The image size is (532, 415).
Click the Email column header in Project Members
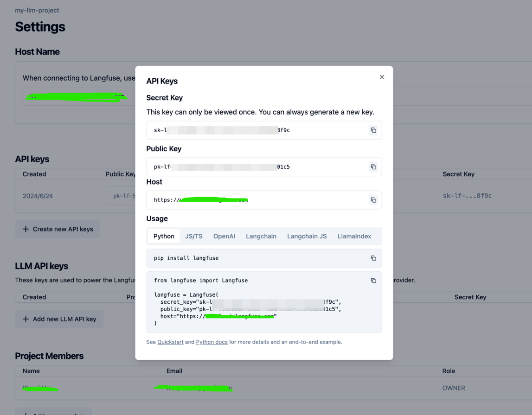174,371
